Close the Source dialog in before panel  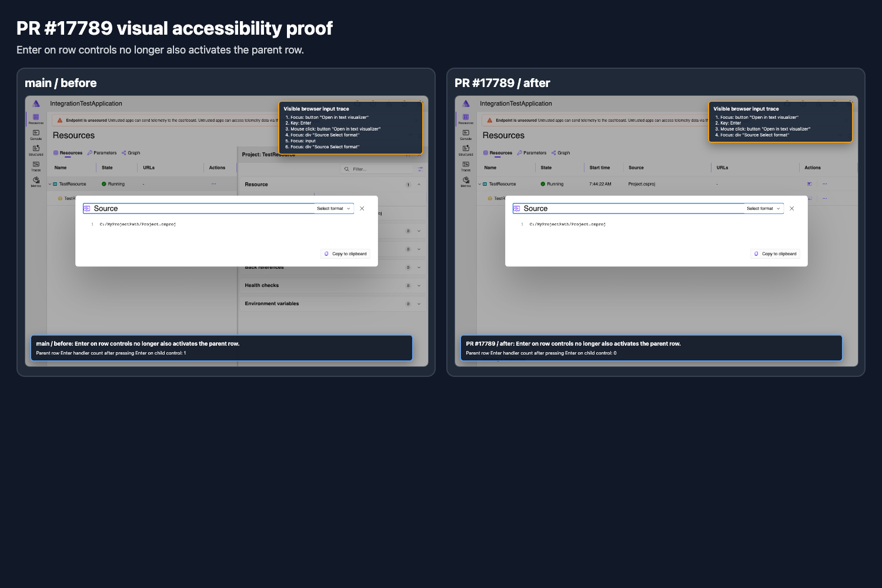pyautogui.click(x=362, y=209)
